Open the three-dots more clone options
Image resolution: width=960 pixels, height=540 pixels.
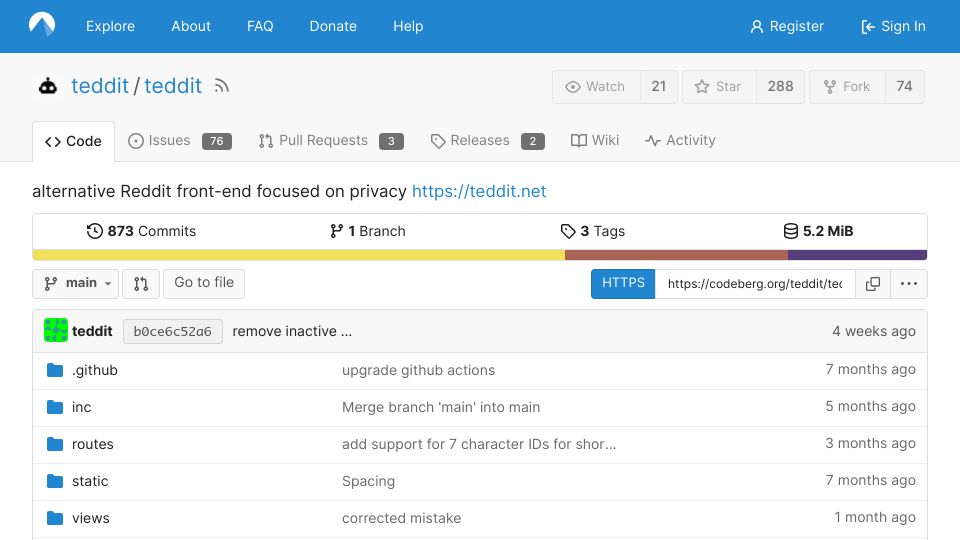coord(909,283)
